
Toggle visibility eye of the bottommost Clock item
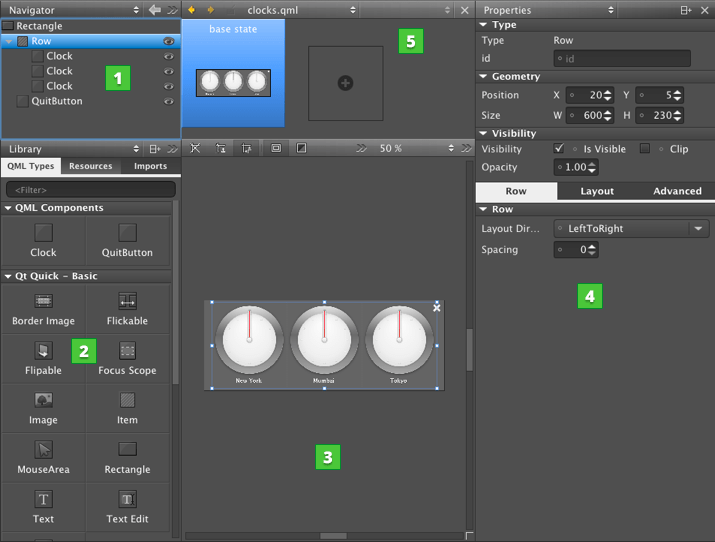(x=169, y=86)
